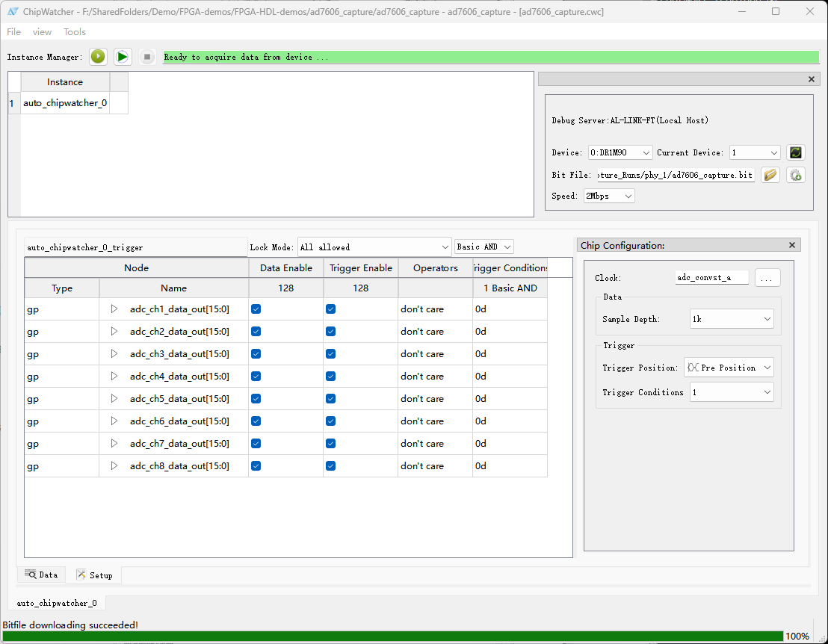Open the Speed 2Mbps dropdown
Image resolution: width=828 pixels, height=644 pixels.
tap(609, 196)
